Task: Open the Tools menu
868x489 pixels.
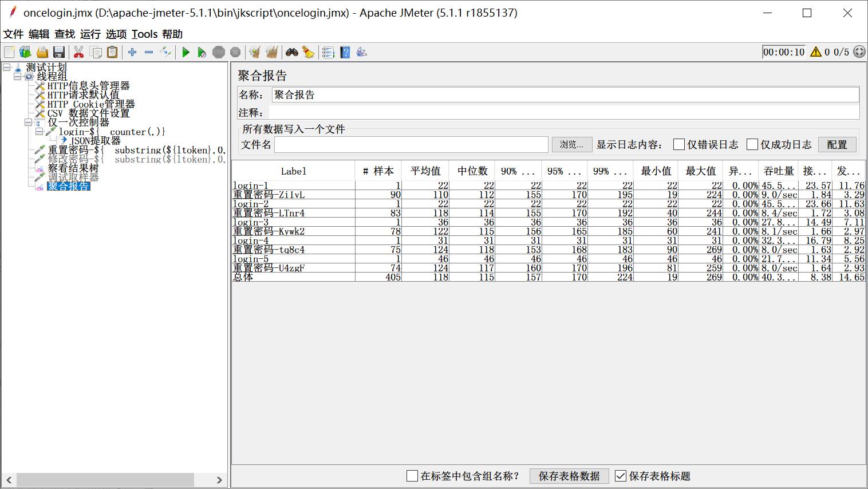Action: (144, 34)
